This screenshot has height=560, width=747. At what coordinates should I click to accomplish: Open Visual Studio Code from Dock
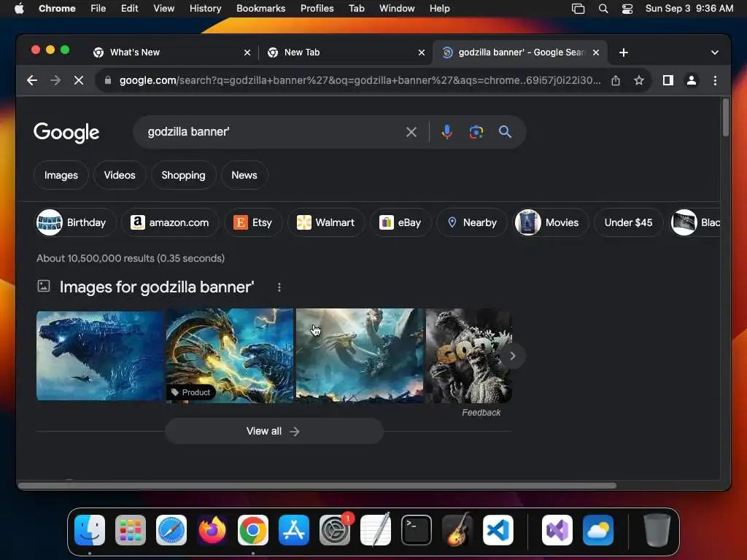coord(498,530)
